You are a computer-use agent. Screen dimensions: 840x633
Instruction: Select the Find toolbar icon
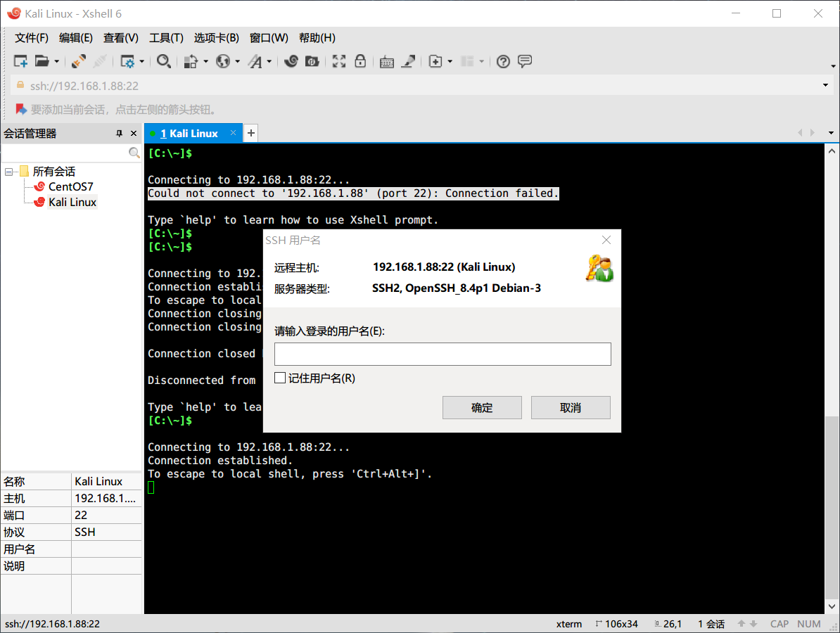pyautogui.click(x=164, y=61)
